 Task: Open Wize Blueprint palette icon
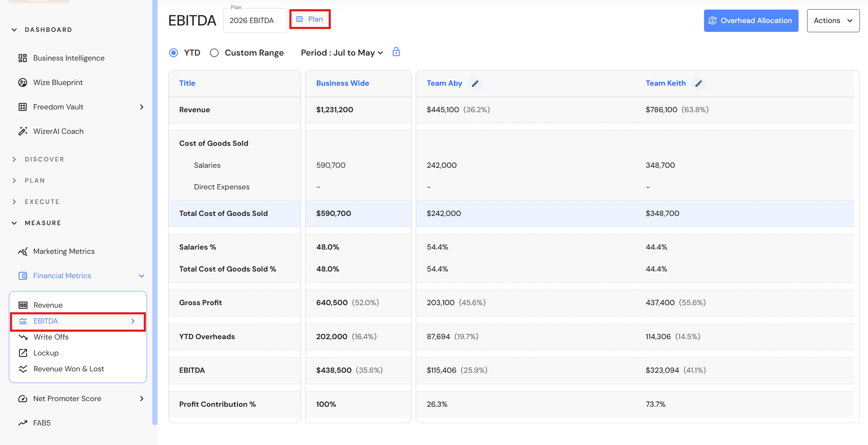click(x=23, y=82)
